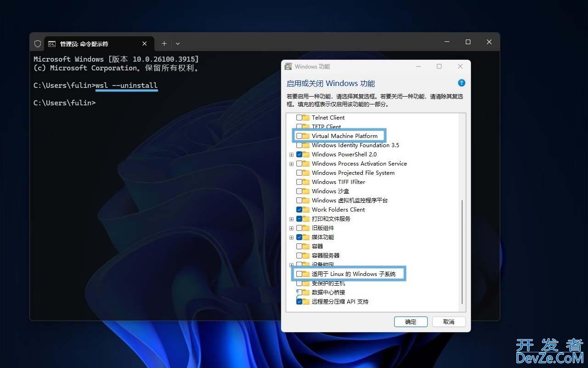Select the Work Folders Client label
Viewport: 588px width, 368px height.
point(338,210)
